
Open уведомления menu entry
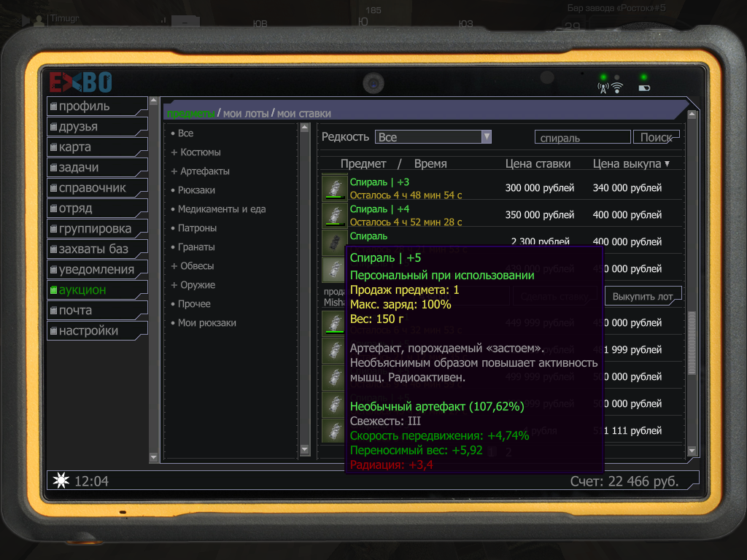(x=97, y=270)
